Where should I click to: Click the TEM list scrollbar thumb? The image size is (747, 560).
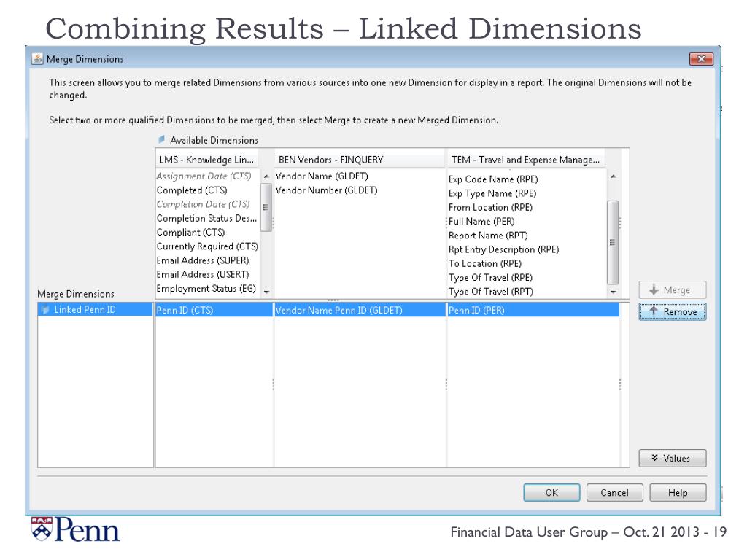pos(613,242)
